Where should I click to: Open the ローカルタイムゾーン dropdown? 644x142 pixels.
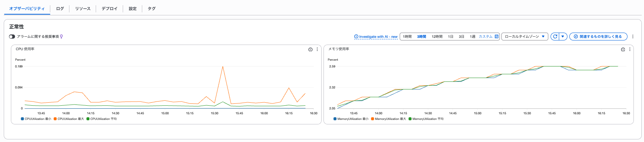click(x=525, y=37)
